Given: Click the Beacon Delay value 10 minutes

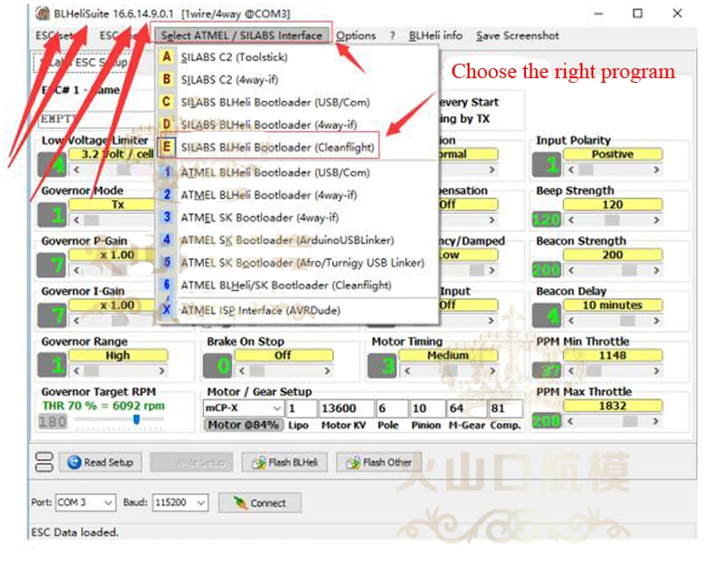Looking at the screenshot, I should (x=612, y=306).
